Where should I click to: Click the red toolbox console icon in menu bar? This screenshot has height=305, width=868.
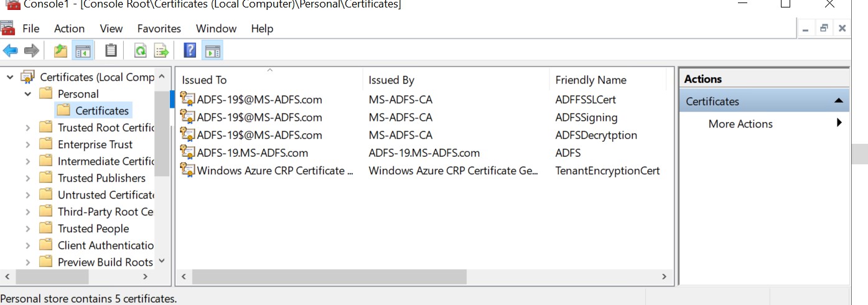coord(7,29)
